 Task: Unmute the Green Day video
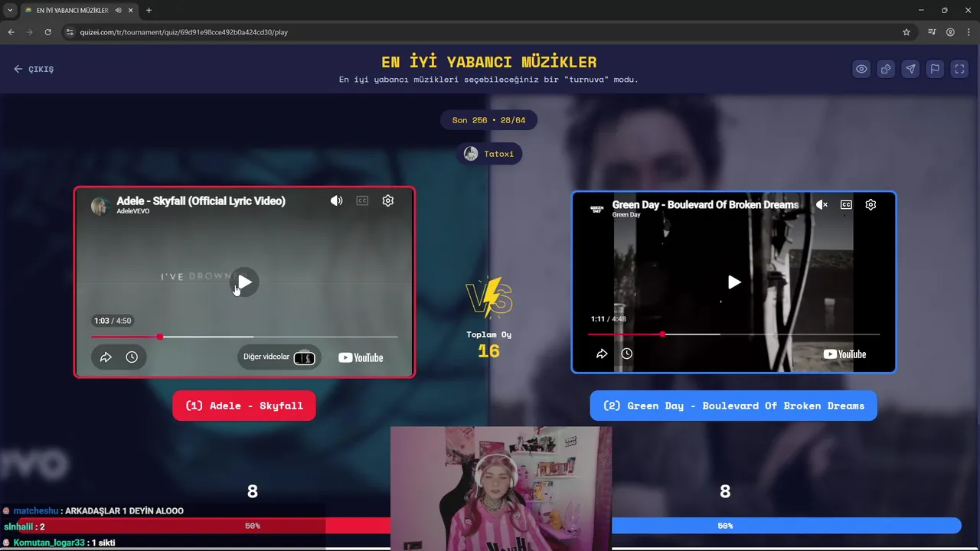tap(822, 204)
